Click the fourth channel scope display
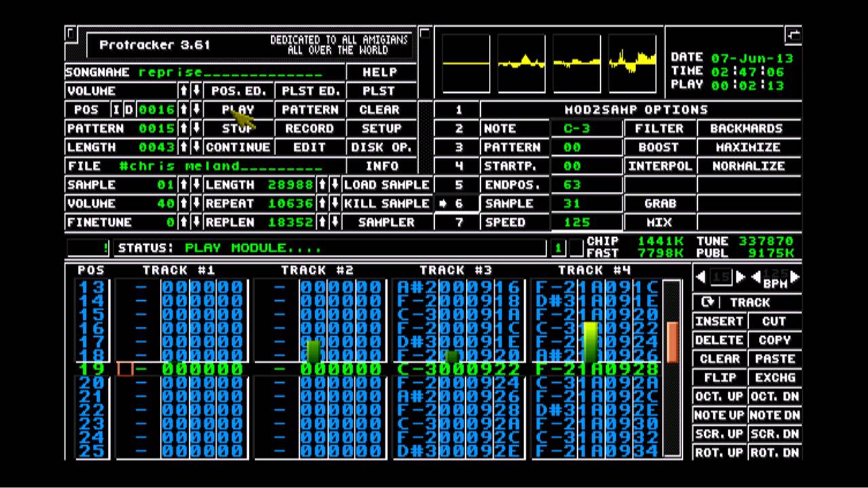This screenshot has width=868, height=488. coord(632,64)
